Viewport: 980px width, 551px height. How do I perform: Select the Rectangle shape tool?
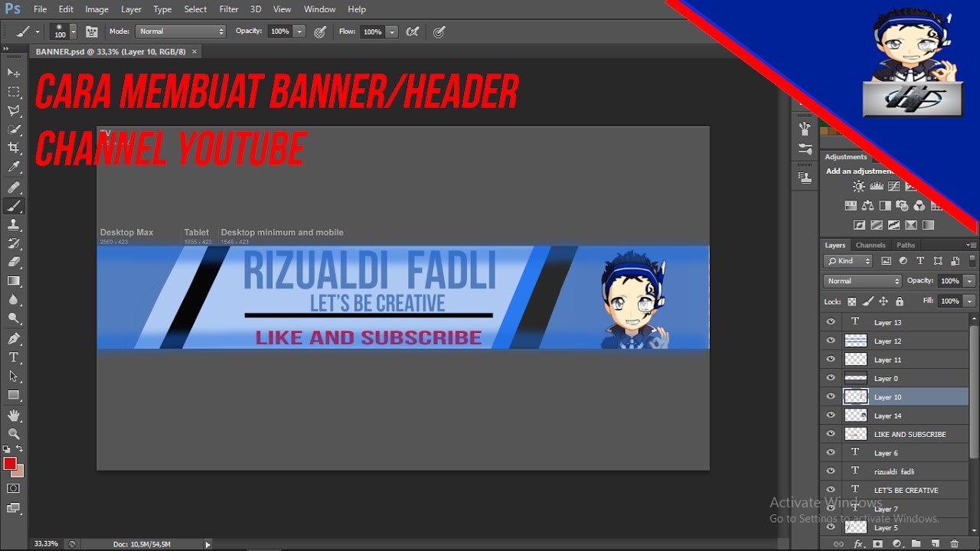coord(14,395)
